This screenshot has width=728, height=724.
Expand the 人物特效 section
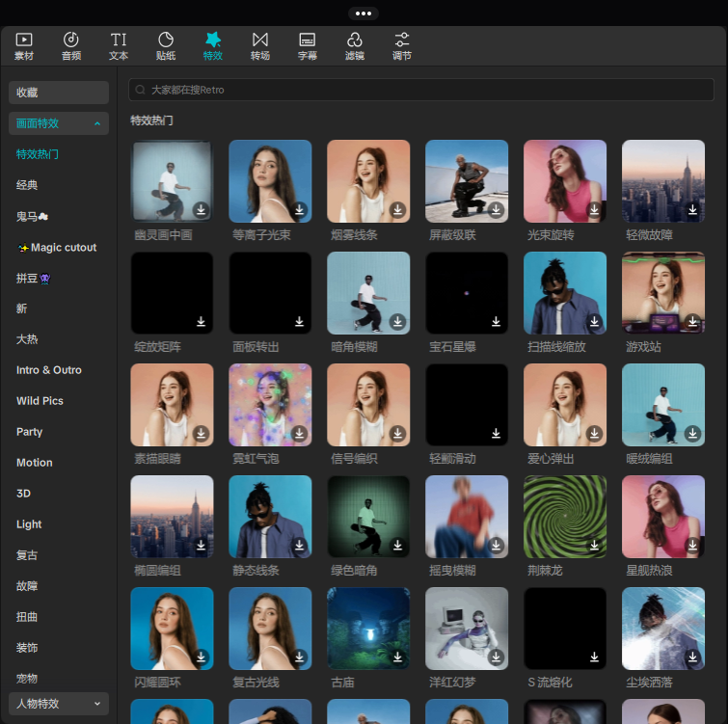click(59, 704)
